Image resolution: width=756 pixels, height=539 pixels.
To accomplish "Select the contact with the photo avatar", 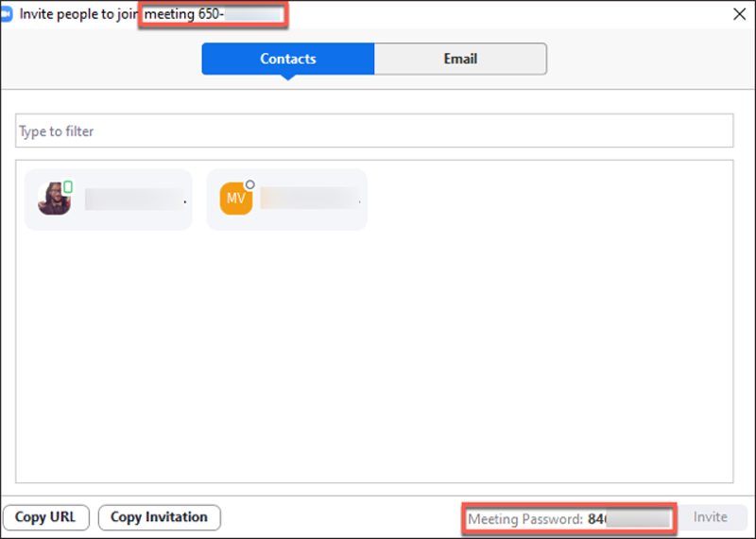I will (x=108, y=200).
